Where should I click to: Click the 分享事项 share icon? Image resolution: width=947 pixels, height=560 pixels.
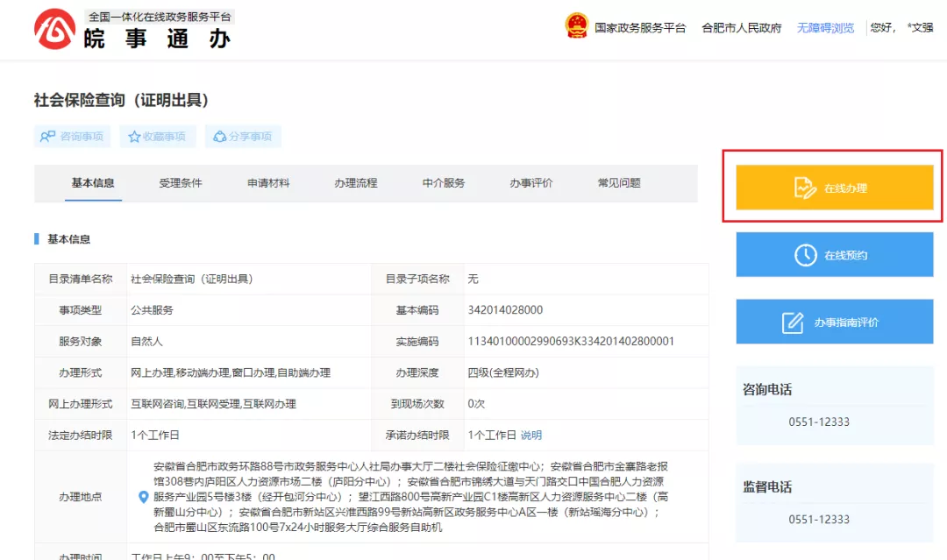pos(219,137)
